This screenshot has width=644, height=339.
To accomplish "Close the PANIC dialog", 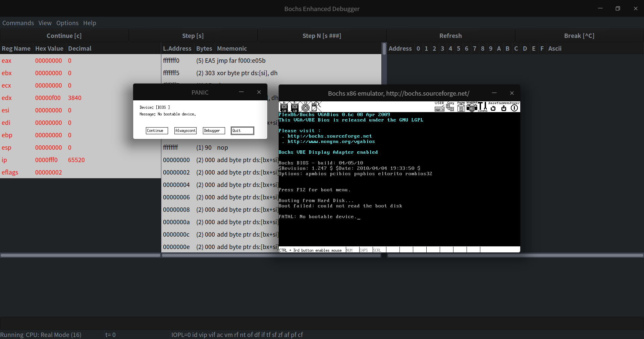I will coord(259,92).
